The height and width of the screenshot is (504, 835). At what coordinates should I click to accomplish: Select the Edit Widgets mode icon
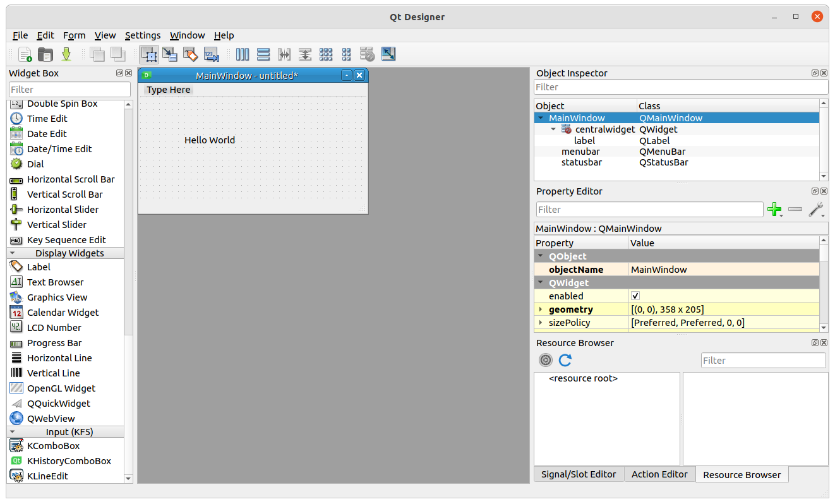149,54
